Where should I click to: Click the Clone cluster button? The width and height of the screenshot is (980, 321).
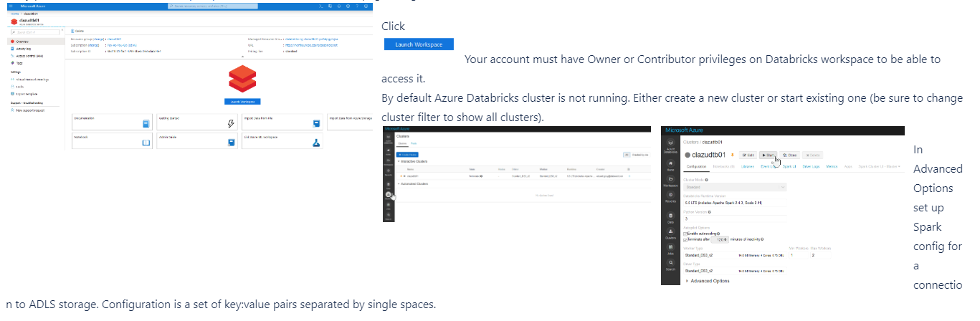[x=789, y=155]
